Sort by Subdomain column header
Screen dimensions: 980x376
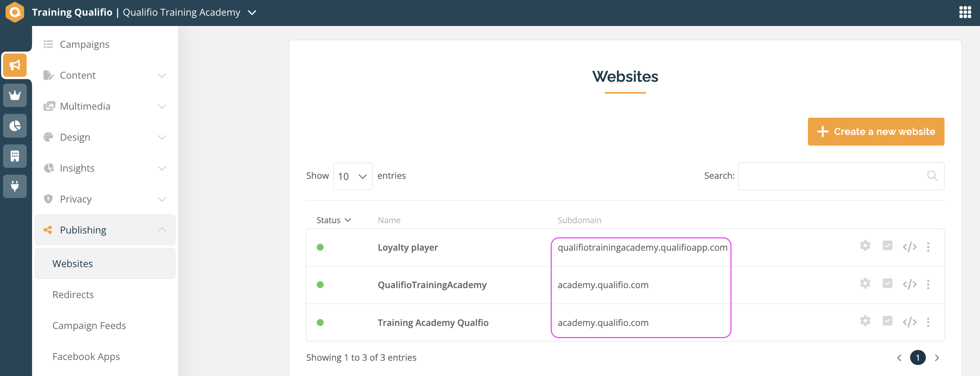tap(579, 220)
